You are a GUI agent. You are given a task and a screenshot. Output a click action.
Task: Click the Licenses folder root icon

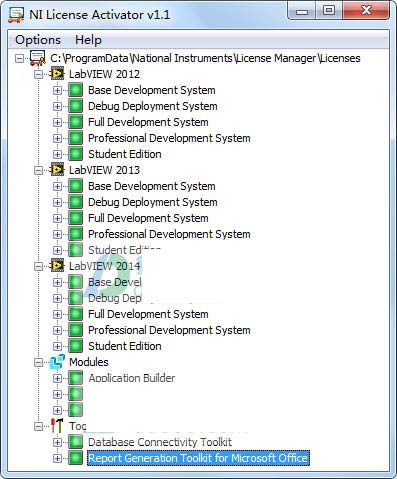point(38,58)
